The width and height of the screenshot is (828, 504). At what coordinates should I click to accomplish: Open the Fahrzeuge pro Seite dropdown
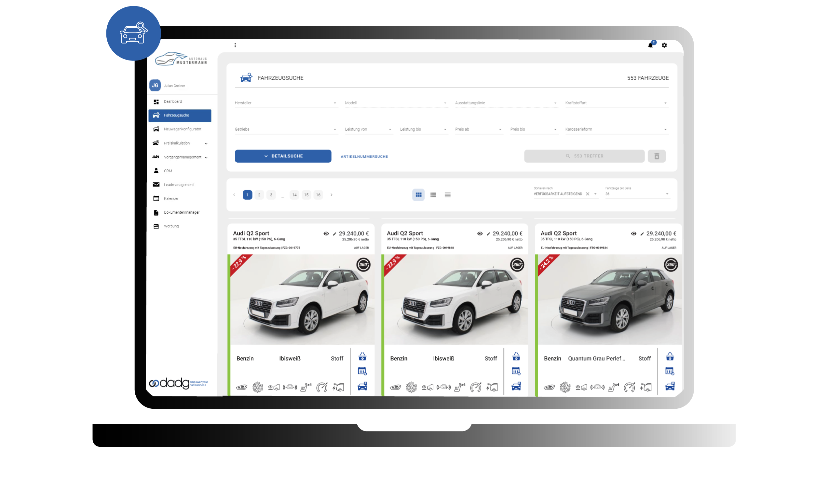(x=637, y=194)
